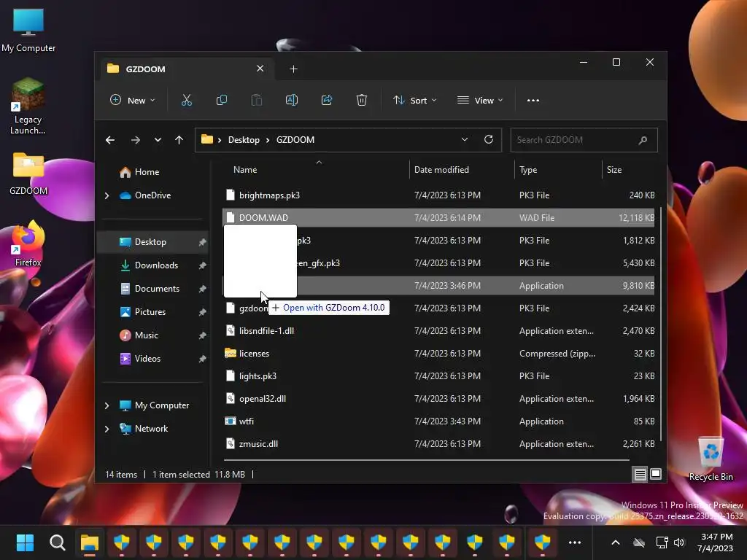Click the Delete trash icon
The height and width of the screenshot is (560, 747).
[x=362, y=101]
